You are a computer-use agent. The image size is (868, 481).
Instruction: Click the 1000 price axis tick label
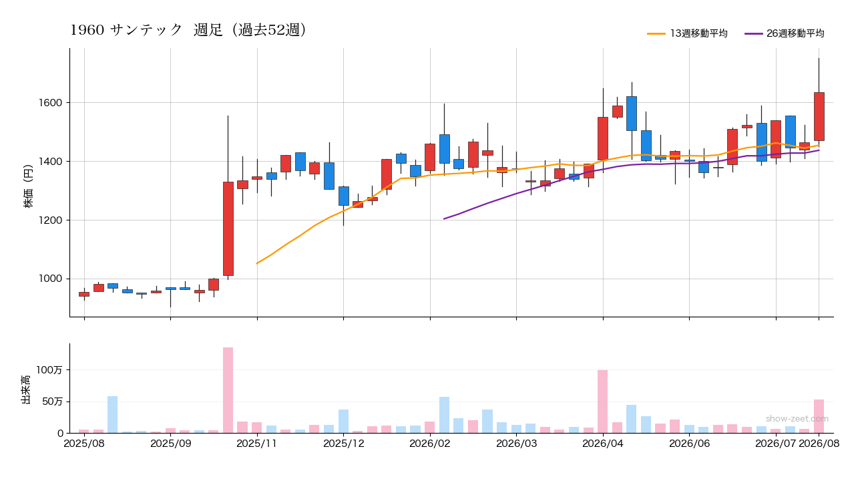(51, 279)
